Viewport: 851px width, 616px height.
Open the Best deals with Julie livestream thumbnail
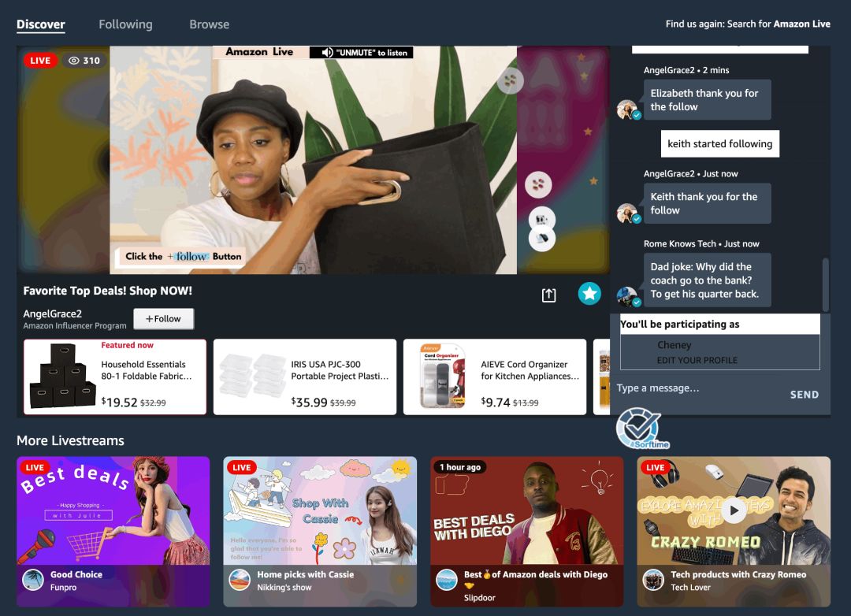(x=113, y=510)
